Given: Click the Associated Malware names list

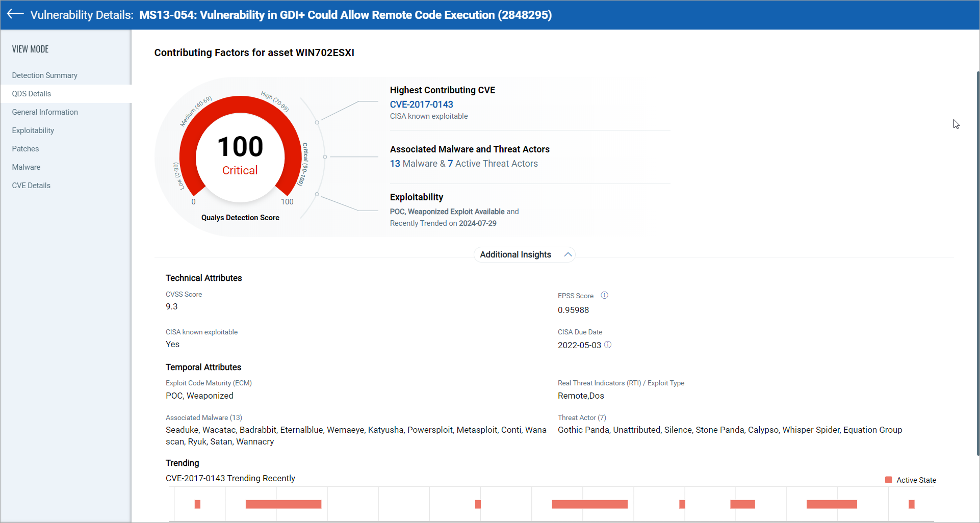Looking at the screenshot, I should pyautogui.click(x=356, y=436).
